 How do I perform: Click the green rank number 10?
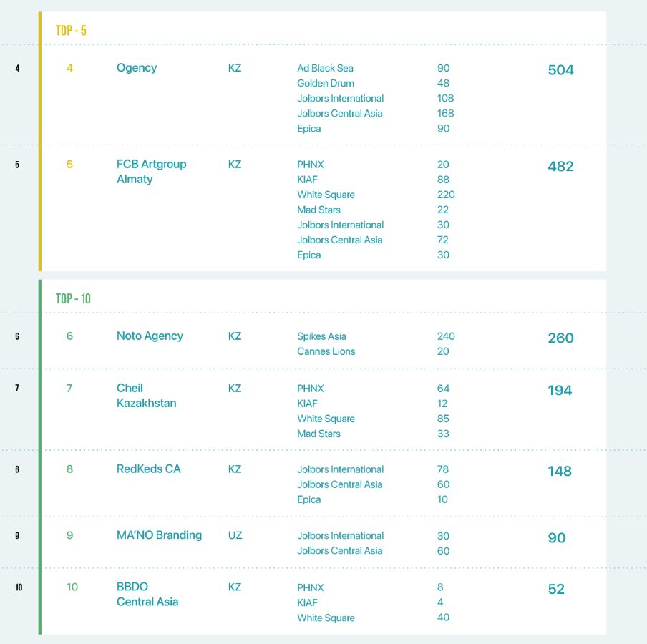pos(72,587)
